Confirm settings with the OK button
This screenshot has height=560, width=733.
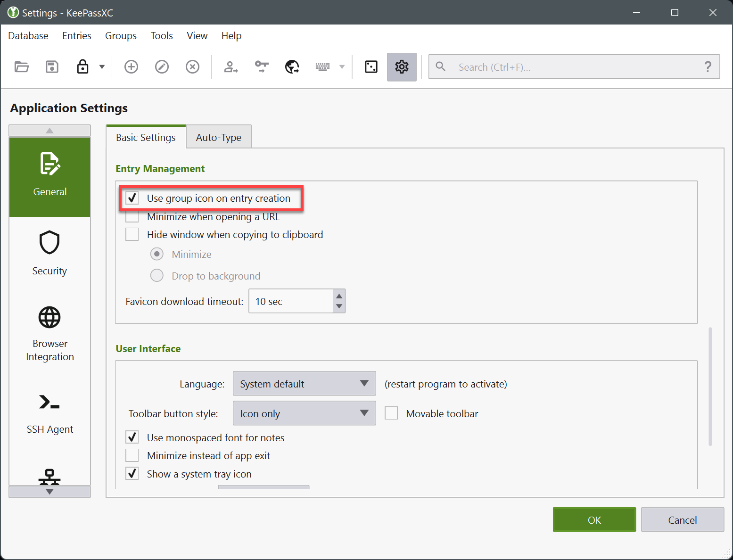pos(594,519)
